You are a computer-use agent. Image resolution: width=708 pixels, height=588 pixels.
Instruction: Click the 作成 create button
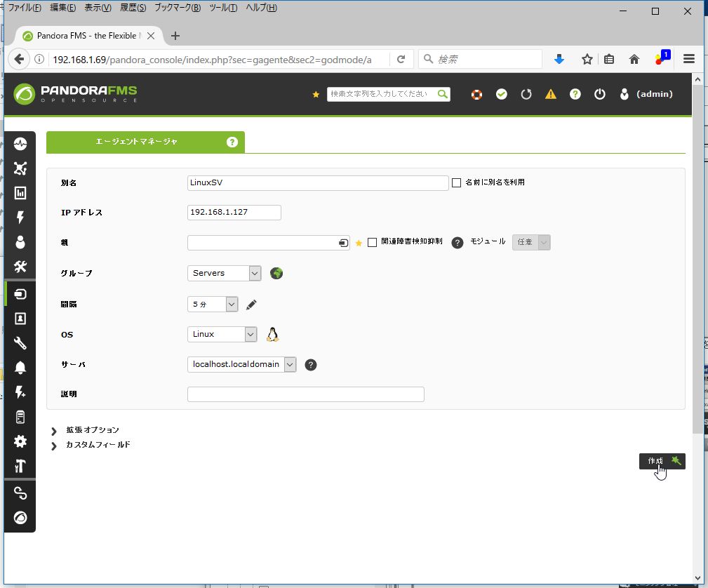662,461
